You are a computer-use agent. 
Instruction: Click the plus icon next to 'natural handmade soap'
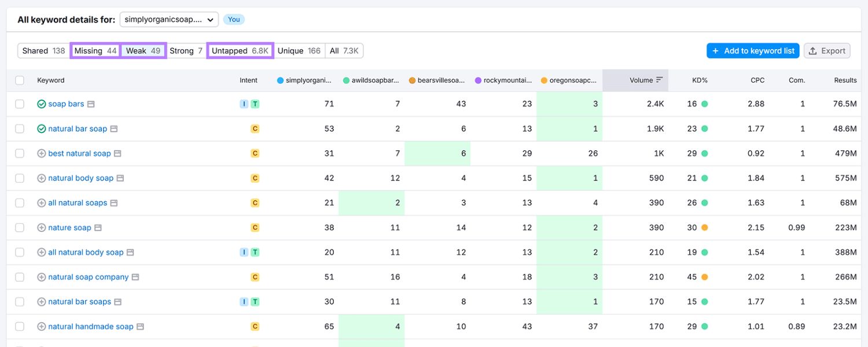coord(41,326)
